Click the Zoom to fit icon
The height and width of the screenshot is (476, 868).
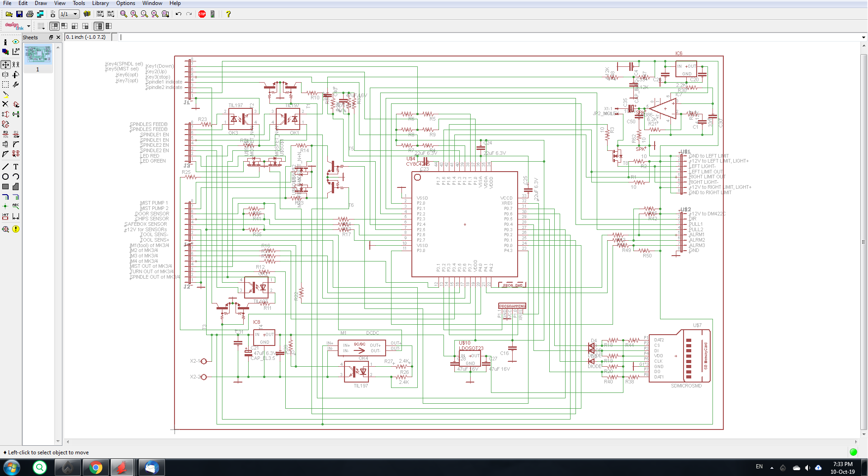123,14
